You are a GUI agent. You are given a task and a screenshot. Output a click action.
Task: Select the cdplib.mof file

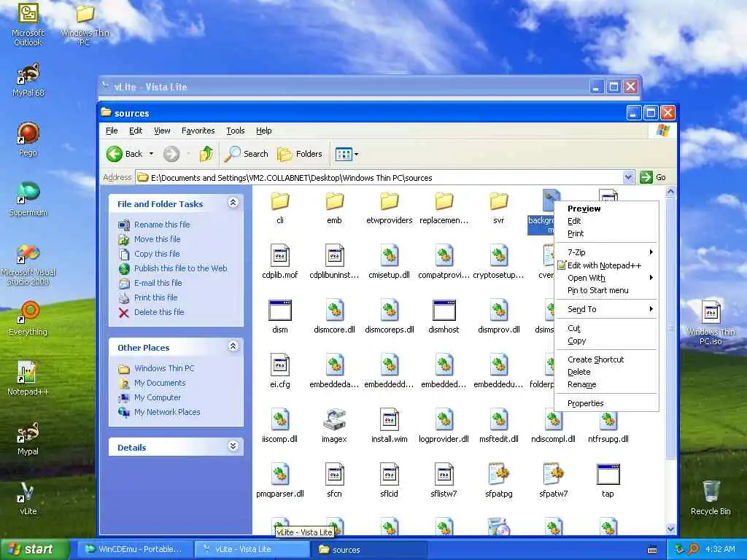pyautogui.click(x=280, y=262)
